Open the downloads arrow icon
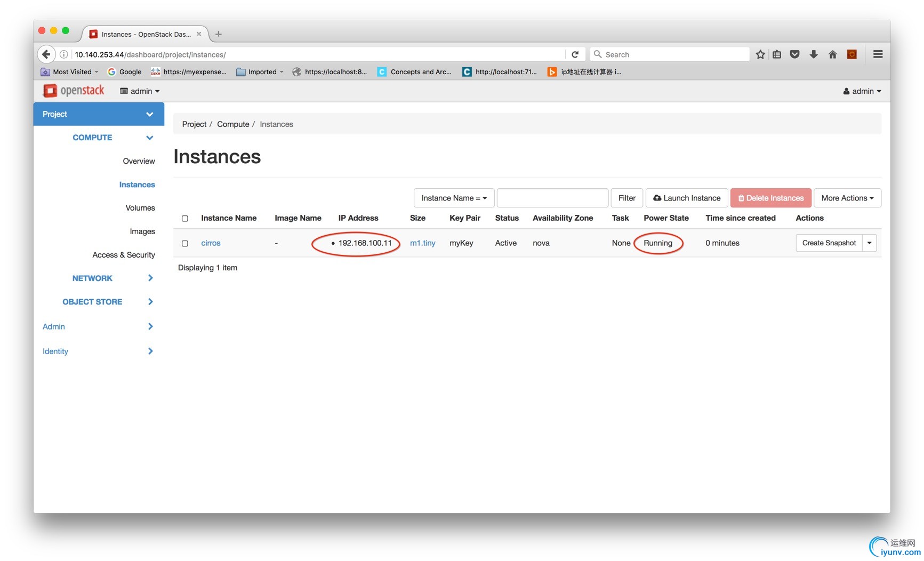924x561 pixels. 814,54
